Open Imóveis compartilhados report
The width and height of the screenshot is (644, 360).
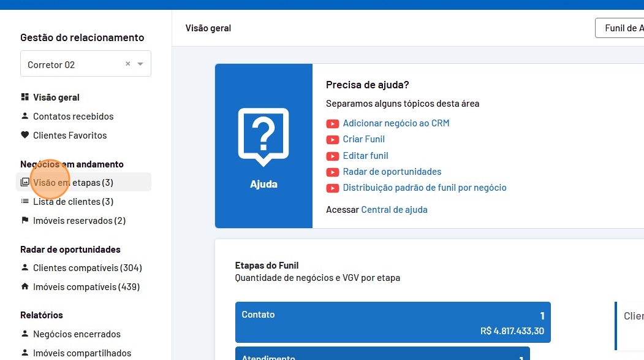(82, 353)
